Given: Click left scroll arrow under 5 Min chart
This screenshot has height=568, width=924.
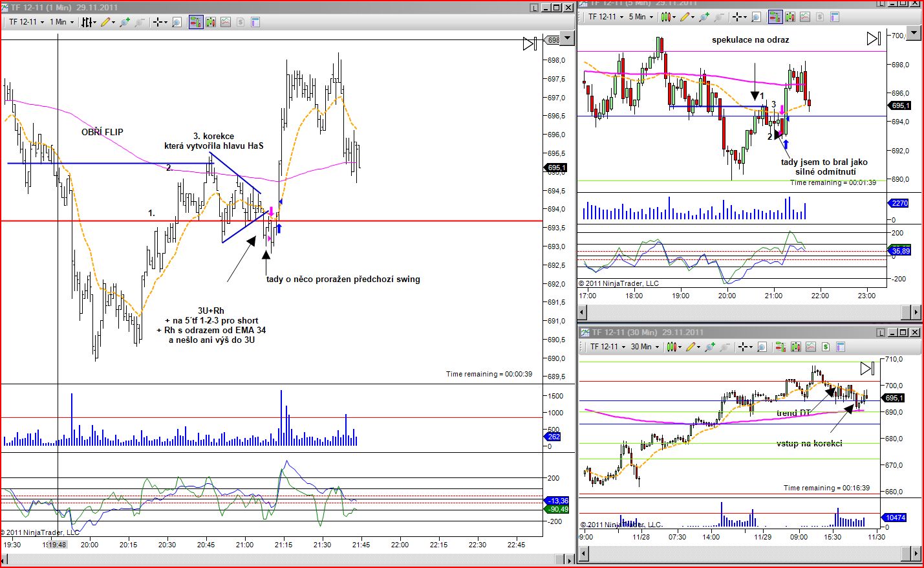Looking at the screenshot, I should (x=583, y=312).
